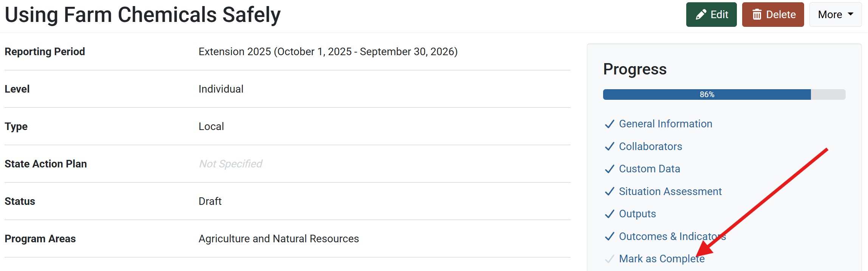Click the More button caret arrow
Viewport: 868px width, 271px height.
coord(851,14)
